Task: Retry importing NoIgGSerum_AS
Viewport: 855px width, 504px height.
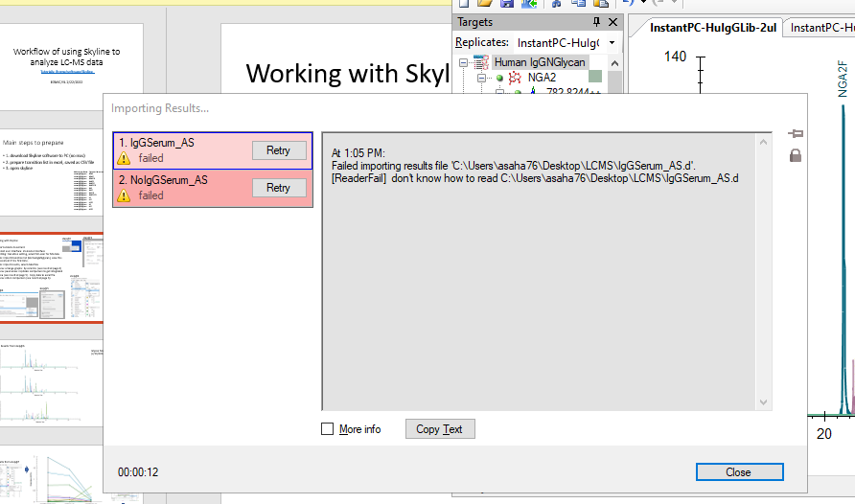Action: point(278,188)
